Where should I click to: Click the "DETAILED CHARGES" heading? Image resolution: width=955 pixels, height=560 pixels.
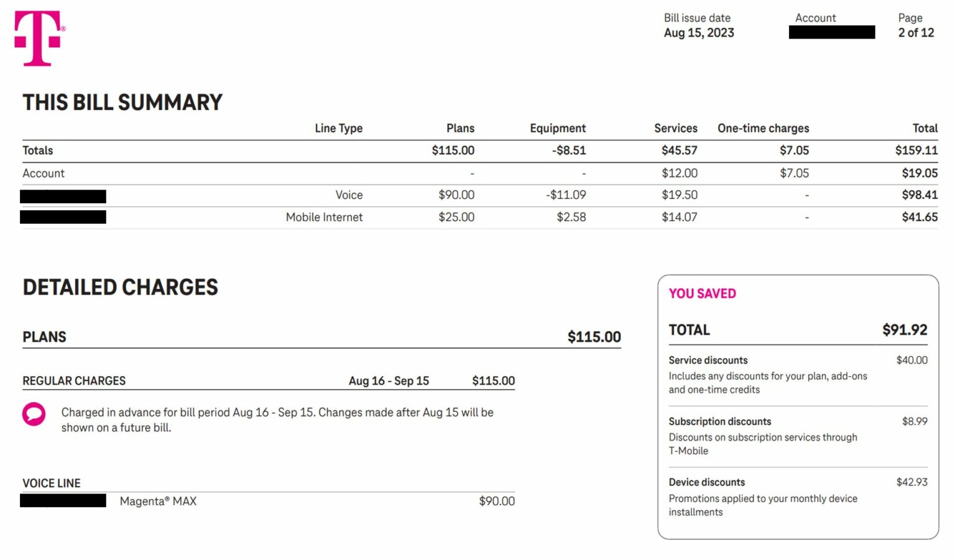tap(120, 287)
